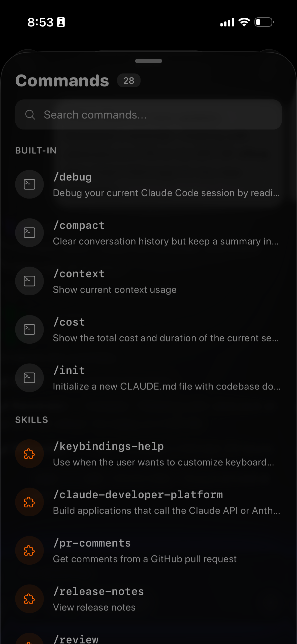Viewport: 297px width, 644px height.
Task: Tap the puzzle icon beside /keybindings-help
Action: click(x=29, y=454)
